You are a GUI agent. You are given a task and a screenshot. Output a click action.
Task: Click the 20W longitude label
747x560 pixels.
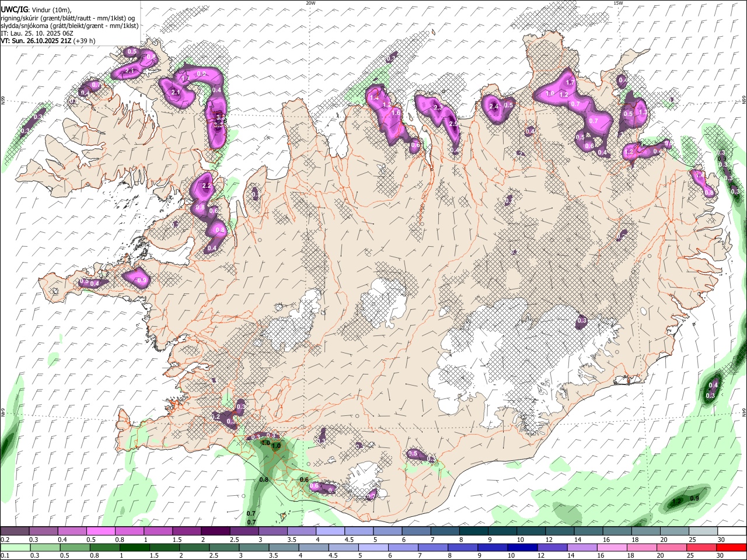tap(310, 3)
